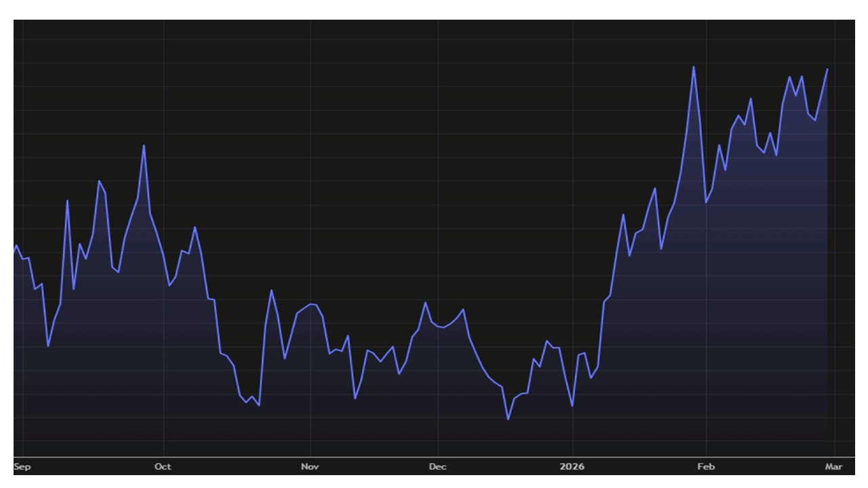Click the trough at the 2026 gridline

(572, 406)
